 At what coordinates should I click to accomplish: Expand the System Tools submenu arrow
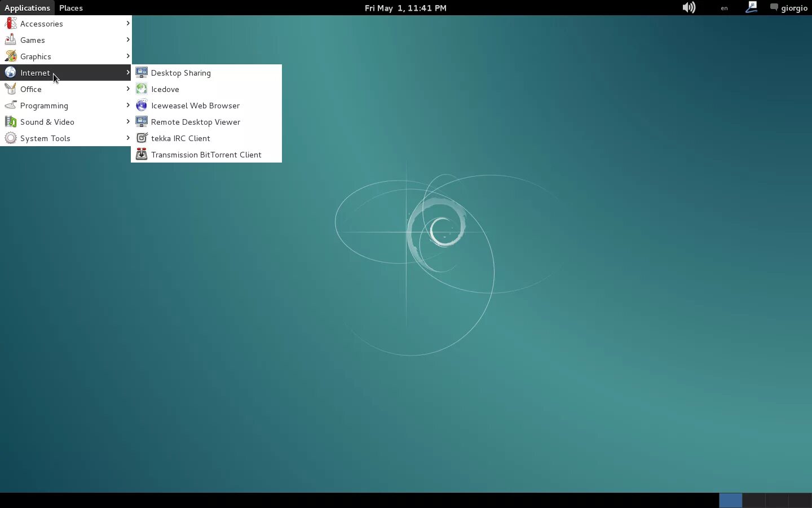pos(128,138)
